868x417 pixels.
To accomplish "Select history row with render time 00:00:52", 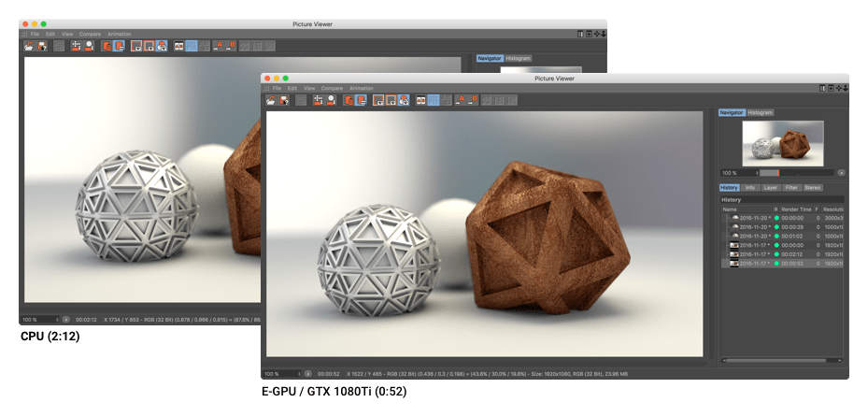I will click(x=782, y=264).
